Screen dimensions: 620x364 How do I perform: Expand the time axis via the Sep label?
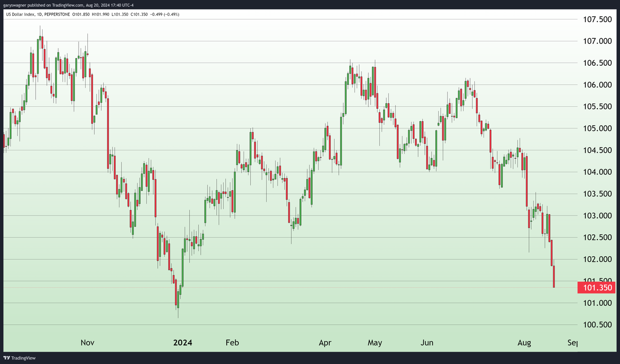572,343
